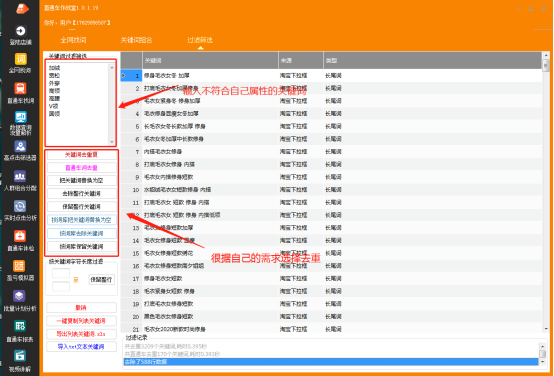
Task: Click down arrow of filter box scrollbar
Action: click(x=112, y=142)
